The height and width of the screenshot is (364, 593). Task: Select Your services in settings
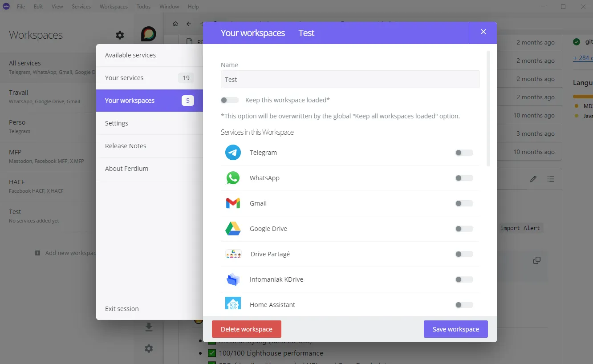[150, 78]
